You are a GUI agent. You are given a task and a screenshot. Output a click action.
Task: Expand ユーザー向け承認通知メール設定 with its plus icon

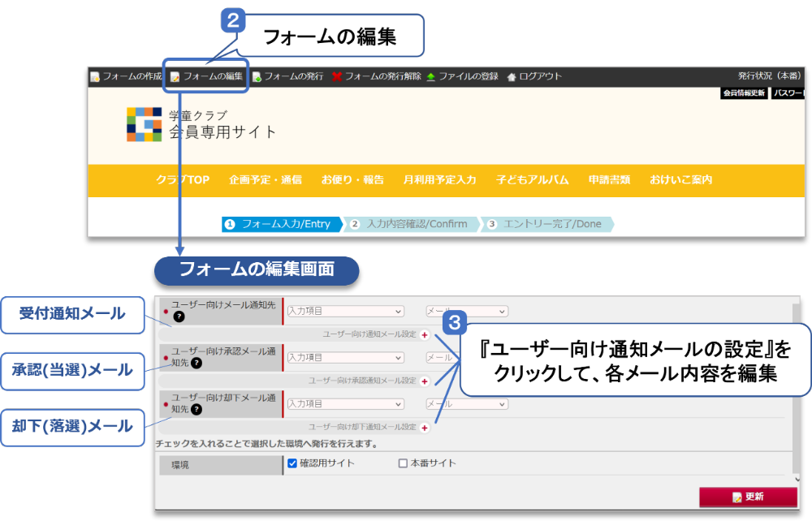[x=425, y=381]
